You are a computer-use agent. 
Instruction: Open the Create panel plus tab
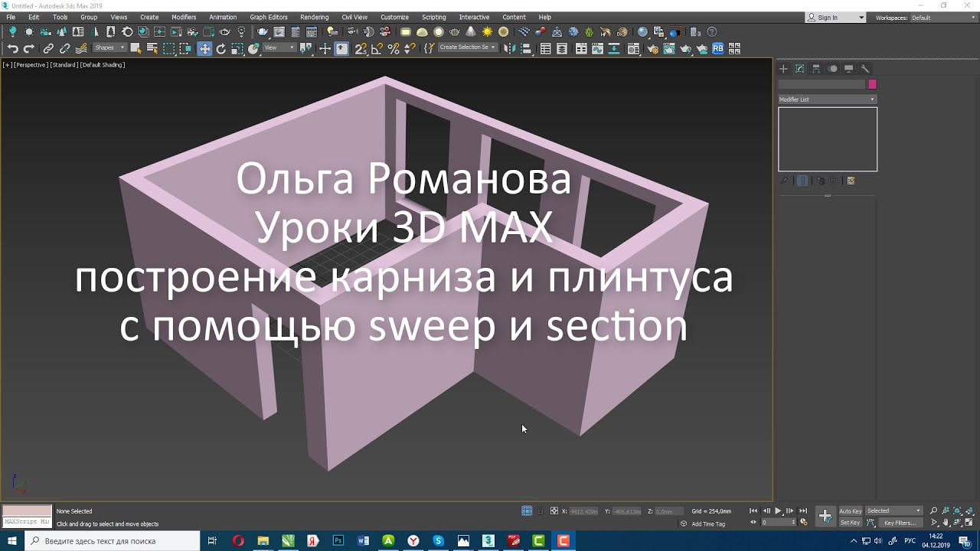(x=783, y=68)
